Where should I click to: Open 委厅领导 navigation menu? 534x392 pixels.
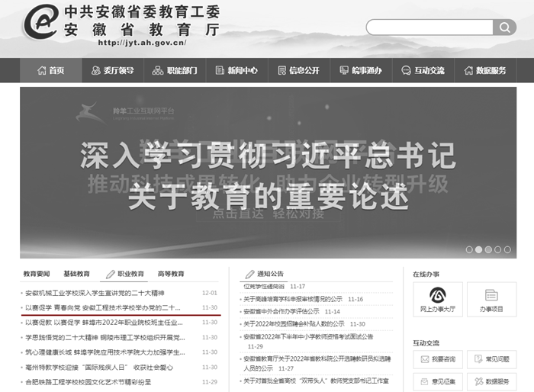[112, 71]
